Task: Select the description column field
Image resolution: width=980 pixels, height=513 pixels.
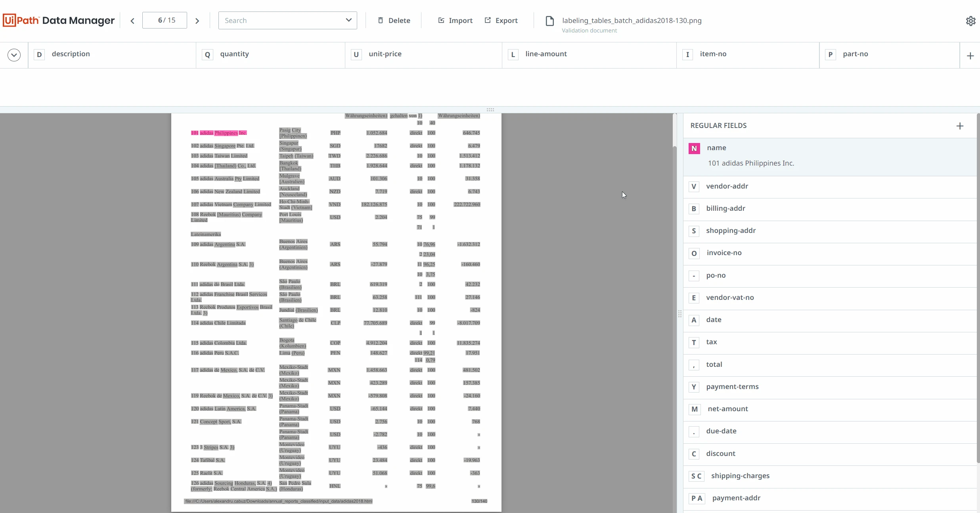Action: 112,55
